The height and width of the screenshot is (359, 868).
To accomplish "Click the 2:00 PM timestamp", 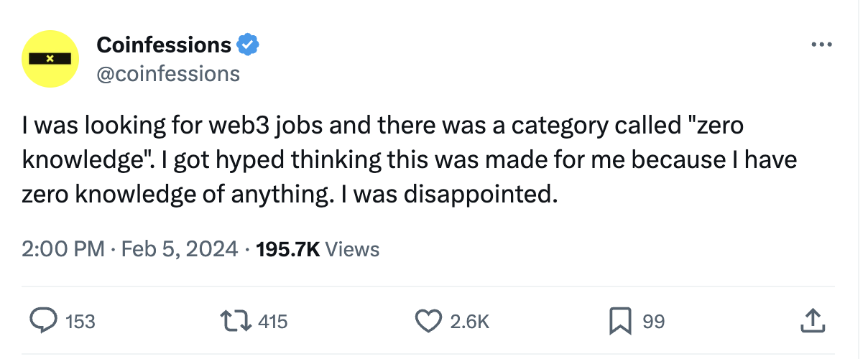I will [63, 249].
